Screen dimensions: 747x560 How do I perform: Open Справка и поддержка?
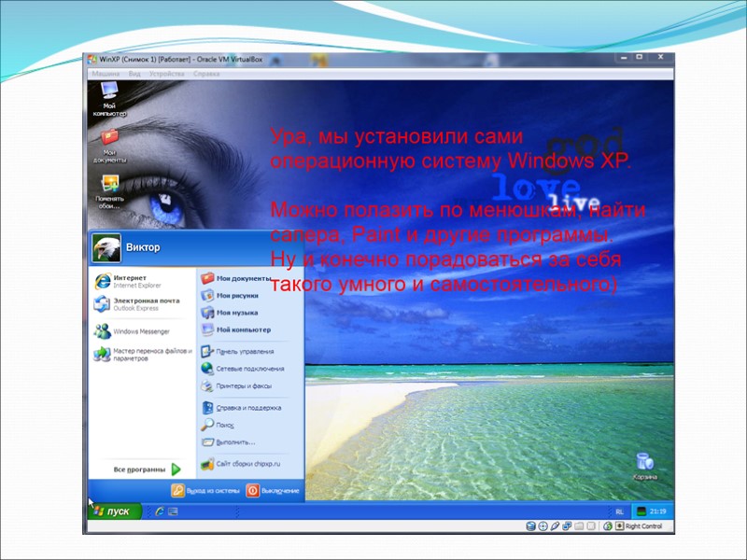click(241, 408)
